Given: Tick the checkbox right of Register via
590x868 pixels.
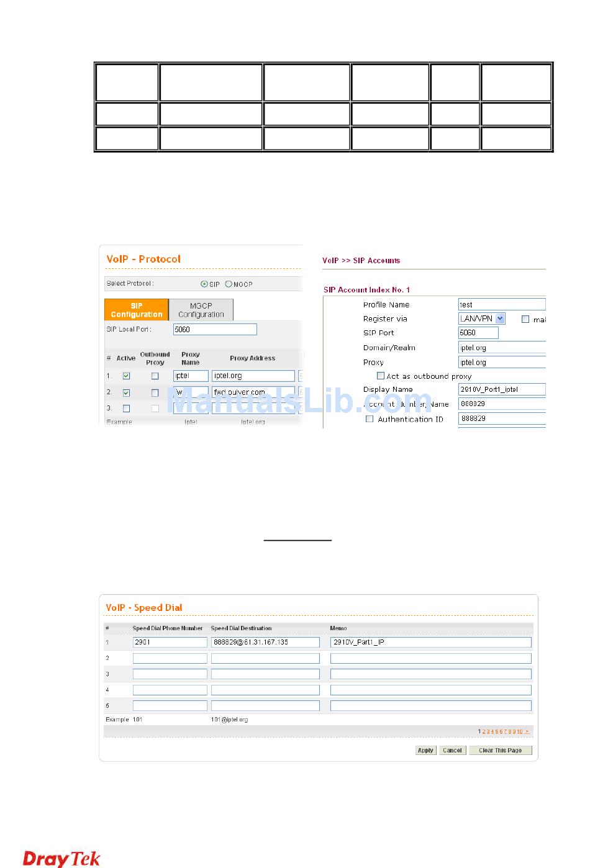Looking at the screenshot, I should tap(525, 319).
